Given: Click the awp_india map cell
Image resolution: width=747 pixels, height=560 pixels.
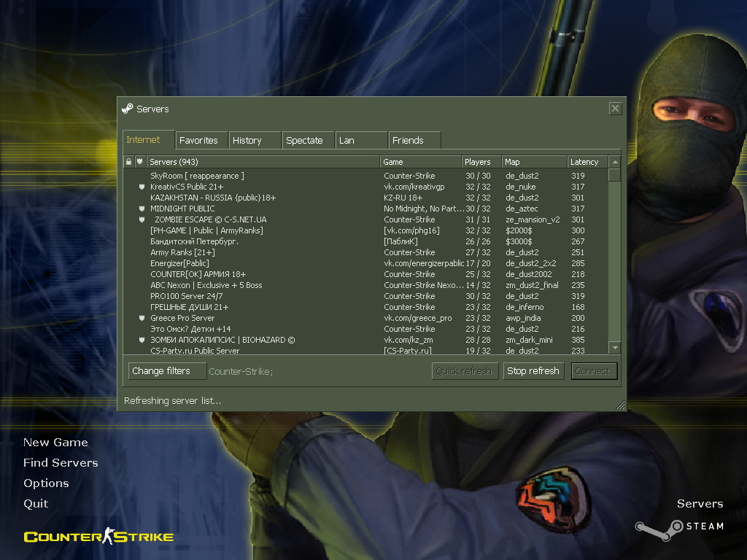Looking at the screenshot, I should 523,318.
